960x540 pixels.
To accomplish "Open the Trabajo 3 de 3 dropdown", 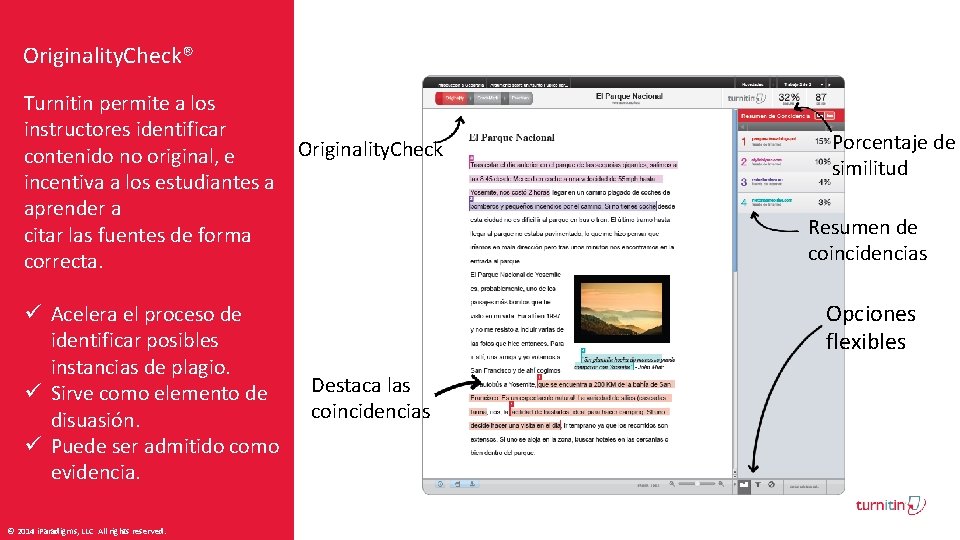I will (803, 84).
